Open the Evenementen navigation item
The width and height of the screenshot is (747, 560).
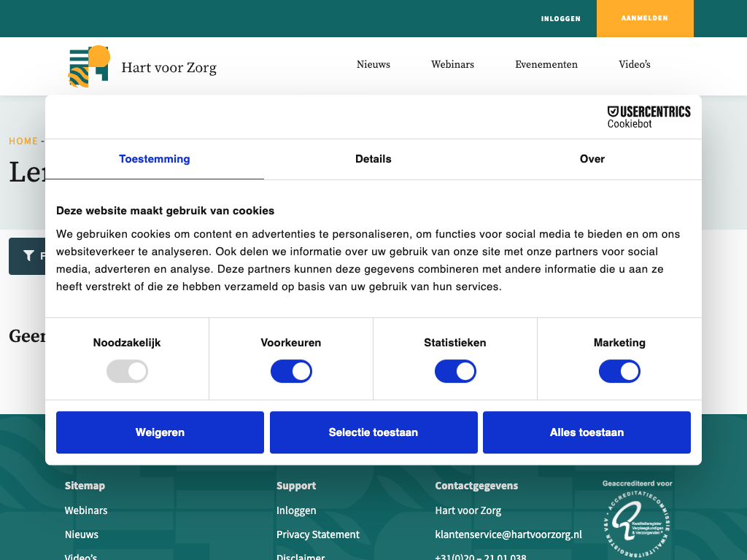[x=546, y=65]
